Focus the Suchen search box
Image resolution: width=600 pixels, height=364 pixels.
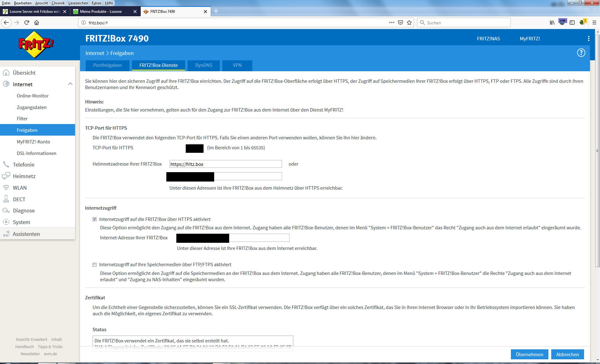464,22
